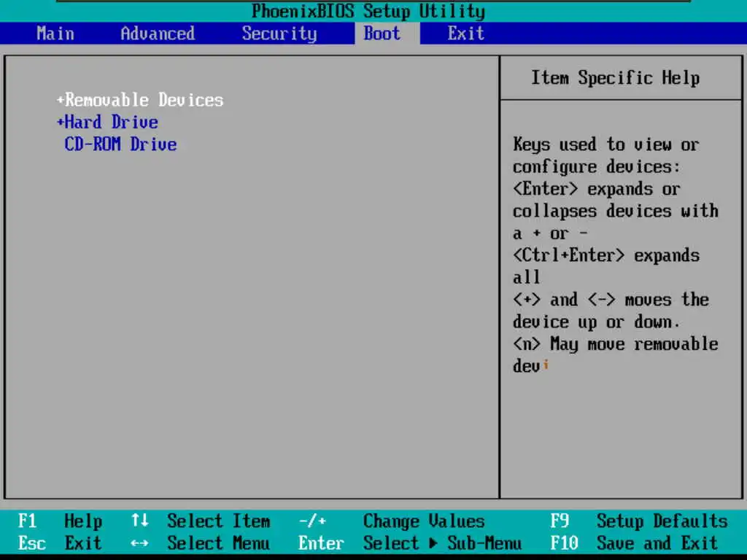
Task: Click the Sub-Menu triangle arrow icon
Action: (x=433, y=542)
